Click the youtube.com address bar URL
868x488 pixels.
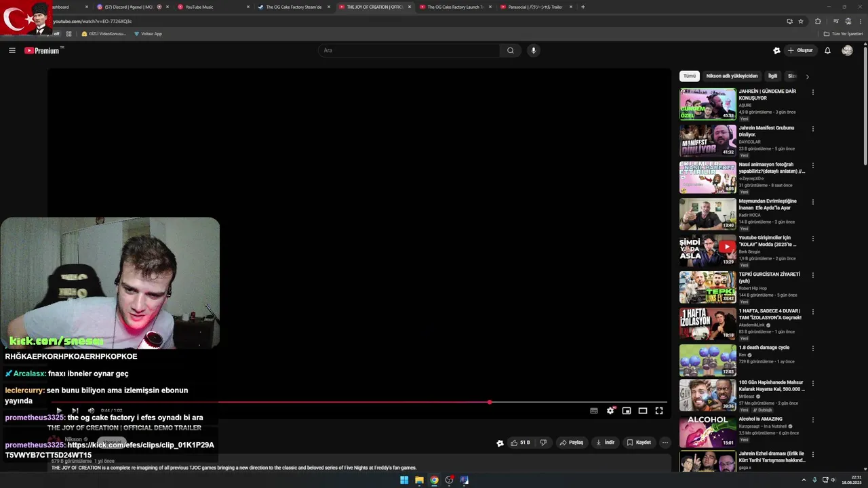93,21
